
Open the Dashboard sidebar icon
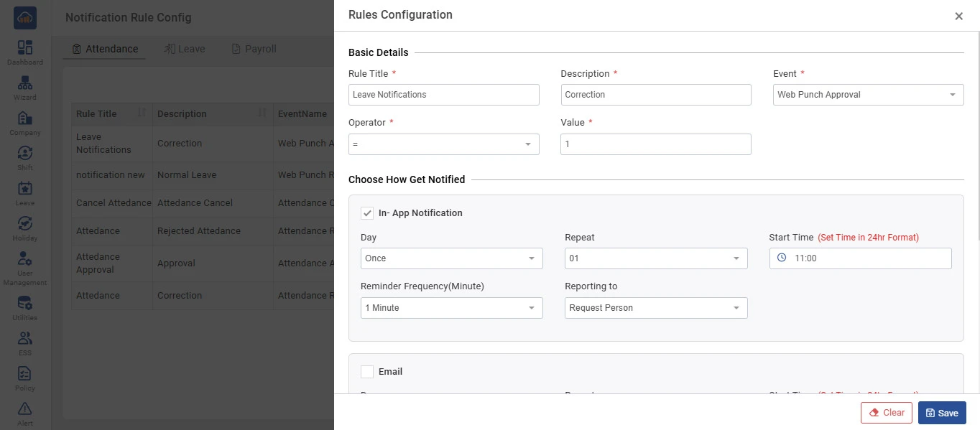[25, 48]
